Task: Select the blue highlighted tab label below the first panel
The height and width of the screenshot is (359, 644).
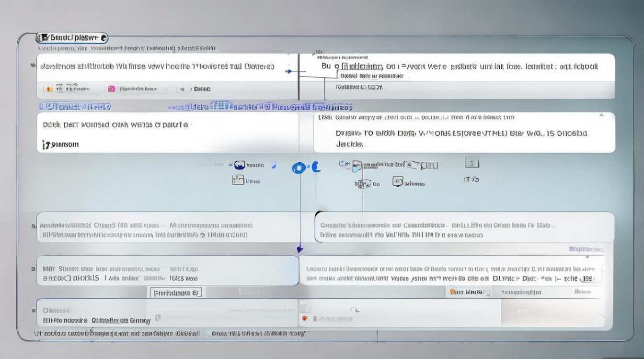Action: 75,106
